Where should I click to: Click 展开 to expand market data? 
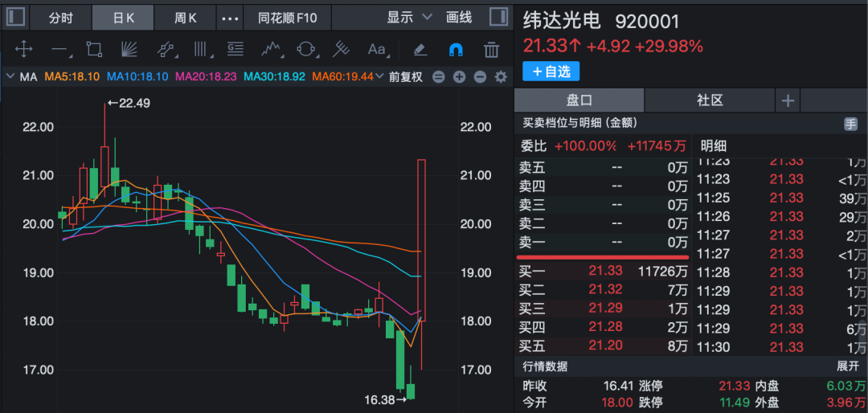coord(847,366)
